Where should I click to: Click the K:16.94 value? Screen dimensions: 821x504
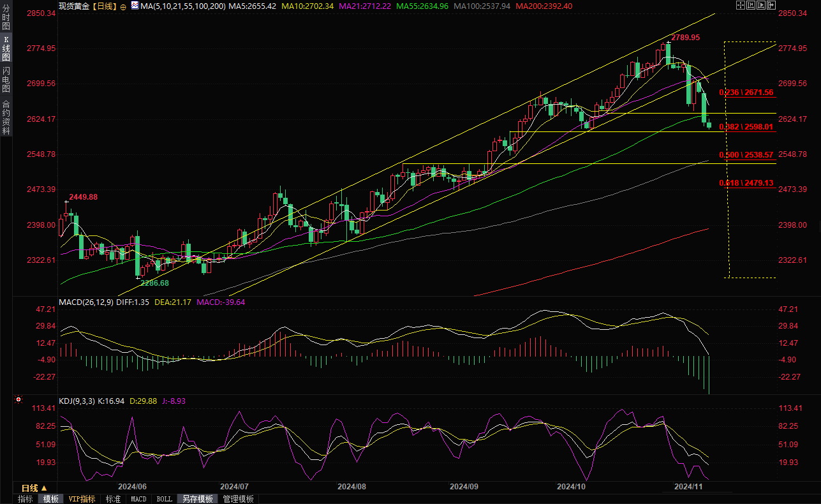(112, 401)
